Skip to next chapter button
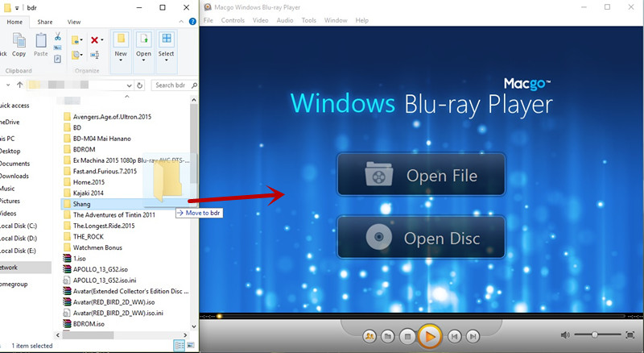Screen dimensions: 644x353 [473, 337]
